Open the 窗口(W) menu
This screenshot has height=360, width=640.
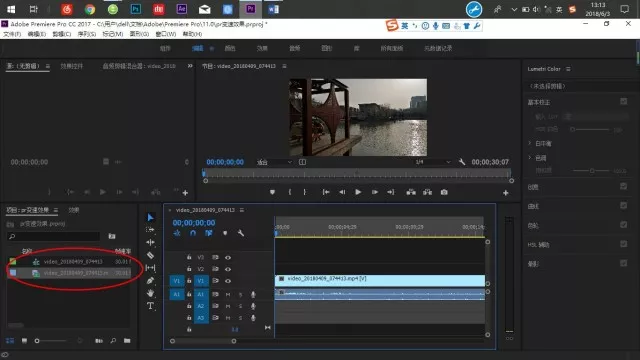tap(166, 34)
